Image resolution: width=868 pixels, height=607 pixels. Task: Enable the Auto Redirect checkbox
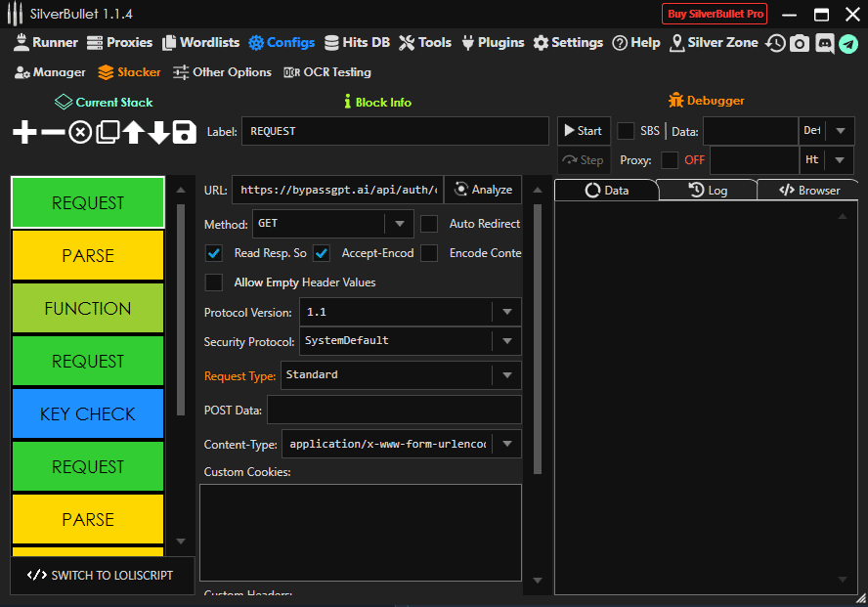(x=429, y=224)
